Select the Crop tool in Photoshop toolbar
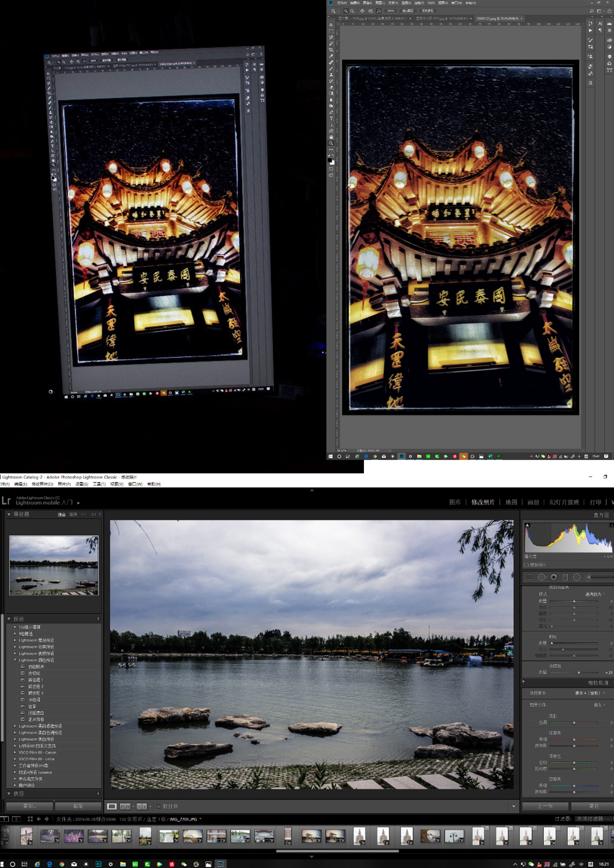 (331, 49)
